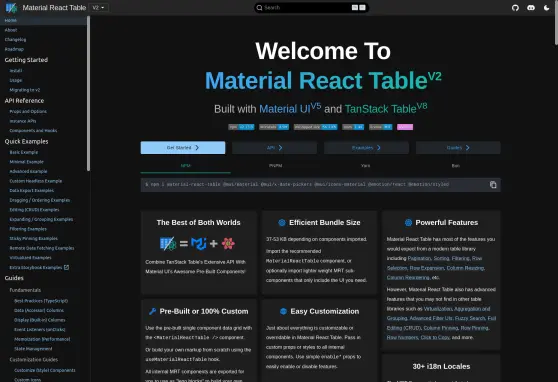Open the V2 version dropdown
The height and width of the screenshot is (382, 558).
coord(99,7)
